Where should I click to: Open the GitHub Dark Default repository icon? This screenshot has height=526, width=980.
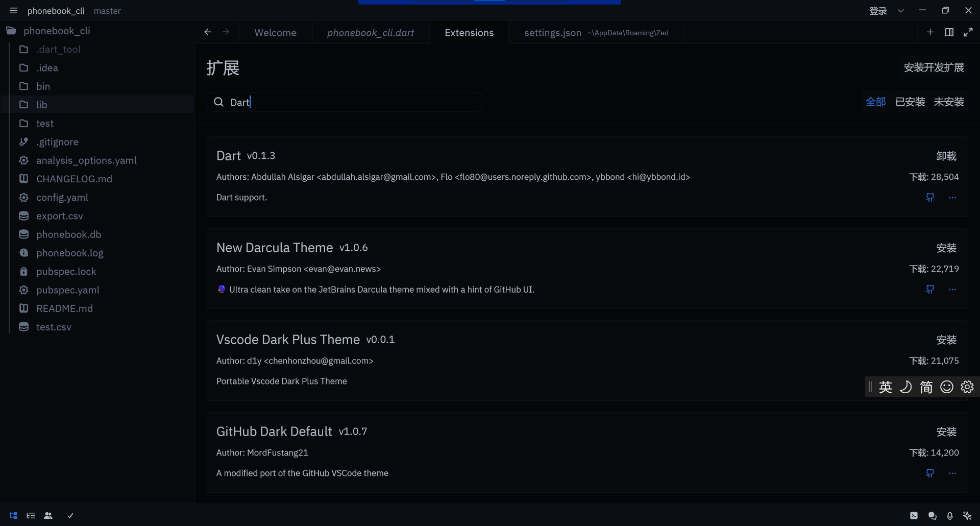tap(930, 473)
